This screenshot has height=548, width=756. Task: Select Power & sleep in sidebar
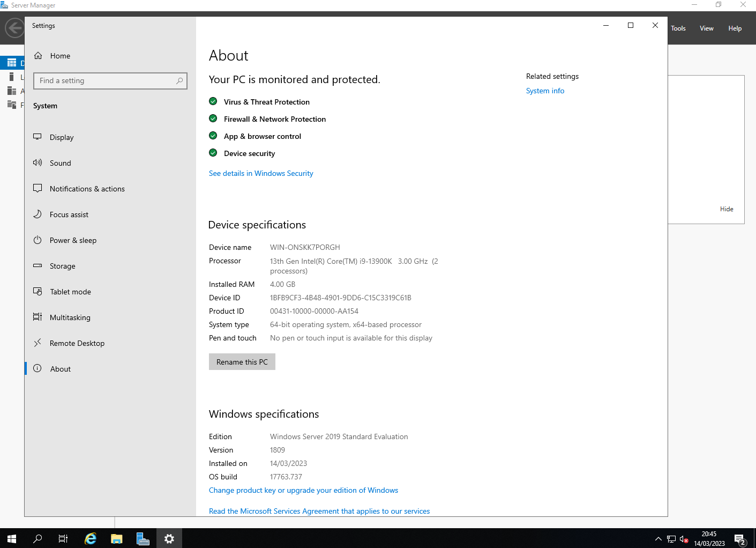pyautogui.click(x=73, y=240)
